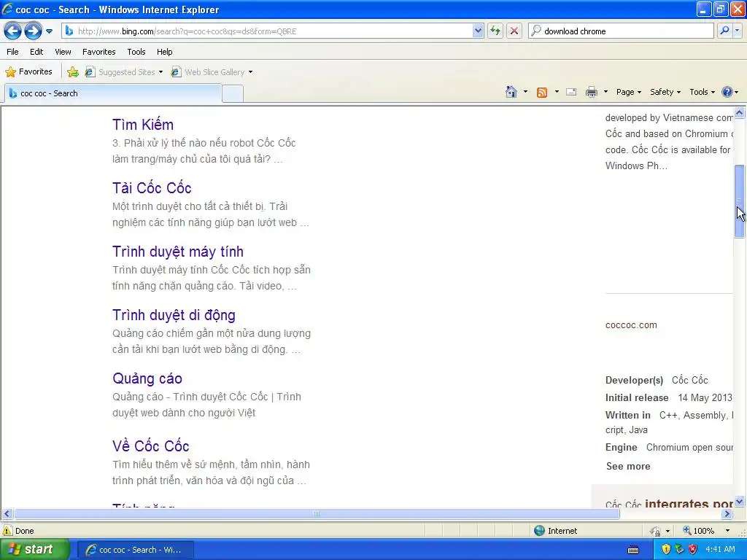747x560 pixels.
Task: Select the coc coc - Search tab
Action: pos(112,93)
